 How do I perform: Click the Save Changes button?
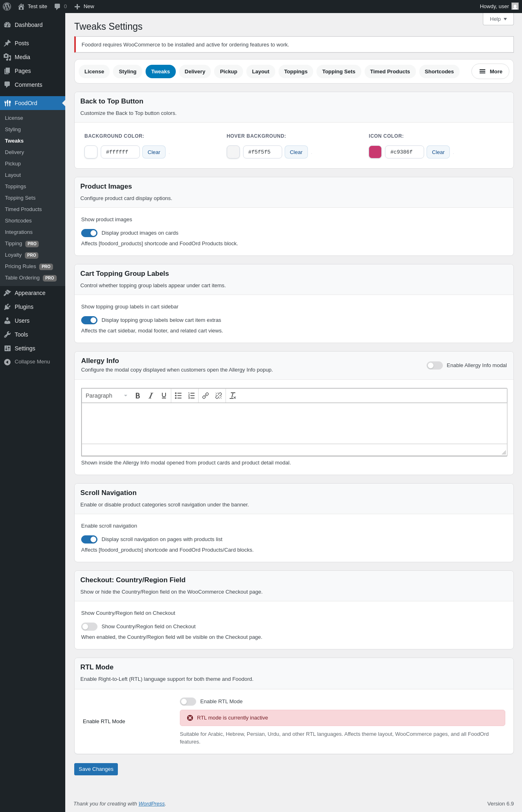click(96, 769)
